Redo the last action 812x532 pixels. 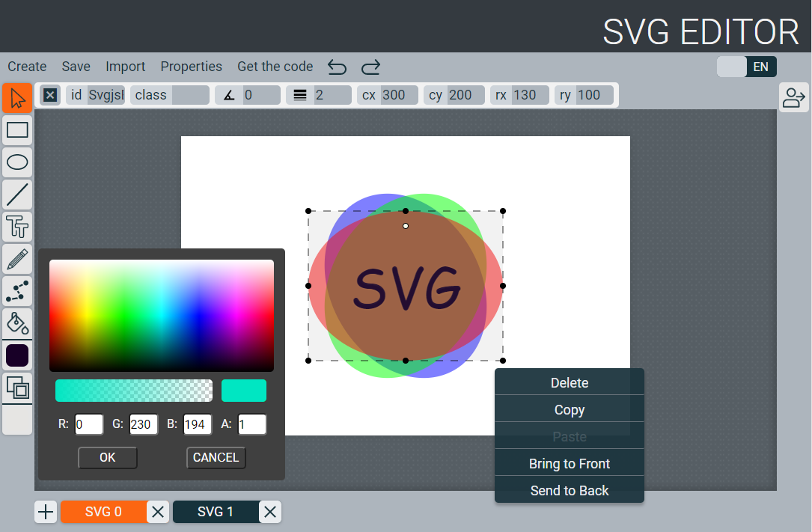tap(370, 67)
